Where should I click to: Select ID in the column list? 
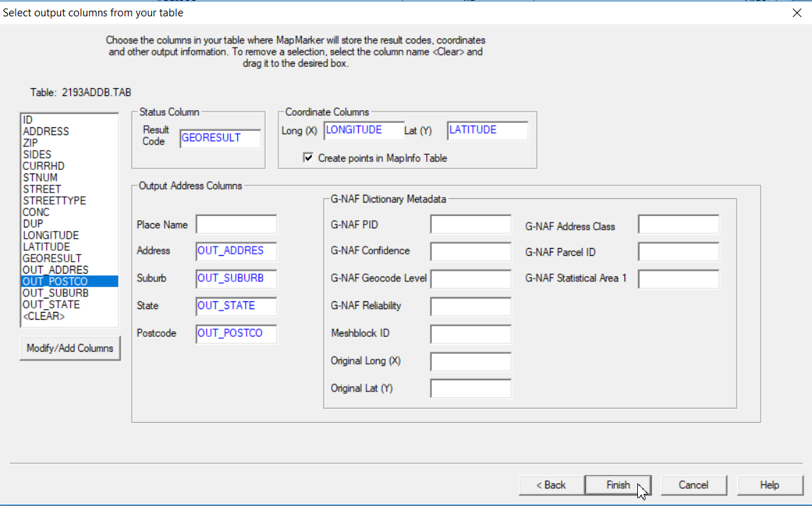[x=70, y=120]
